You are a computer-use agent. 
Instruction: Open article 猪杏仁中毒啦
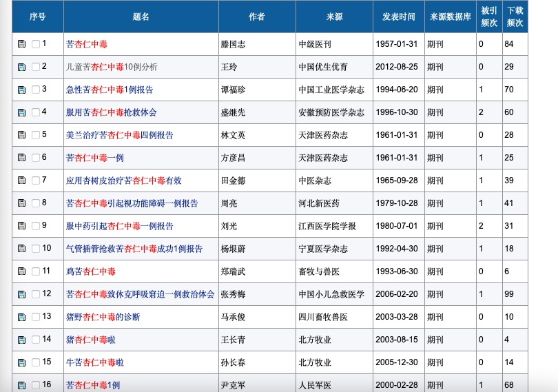(91, 340)
